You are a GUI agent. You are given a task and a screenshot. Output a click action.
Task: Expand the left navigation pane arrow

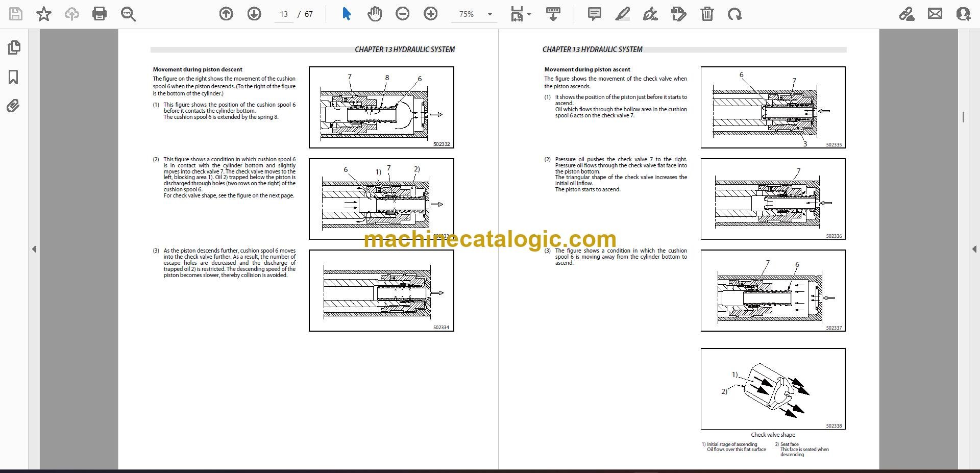click(x=34, y=249)
